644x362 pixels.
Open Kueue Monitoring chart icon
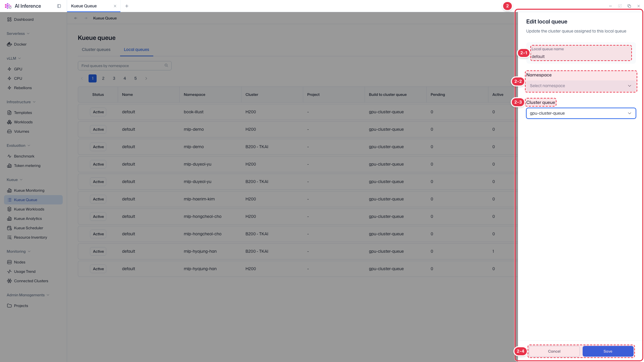(9, 190)
